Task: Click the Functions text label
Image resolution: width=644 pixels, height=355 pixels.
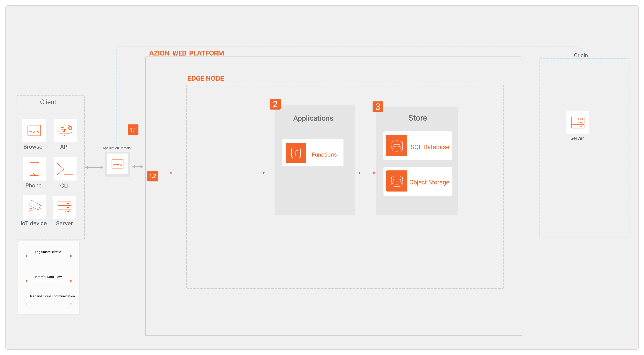Action: (x=324, y=155)
